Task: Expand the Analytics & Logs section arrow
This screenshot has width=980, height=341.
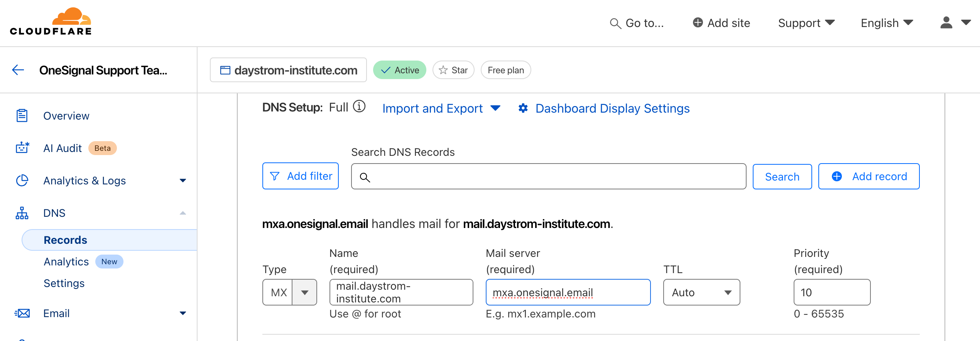Action: [183, 181]
